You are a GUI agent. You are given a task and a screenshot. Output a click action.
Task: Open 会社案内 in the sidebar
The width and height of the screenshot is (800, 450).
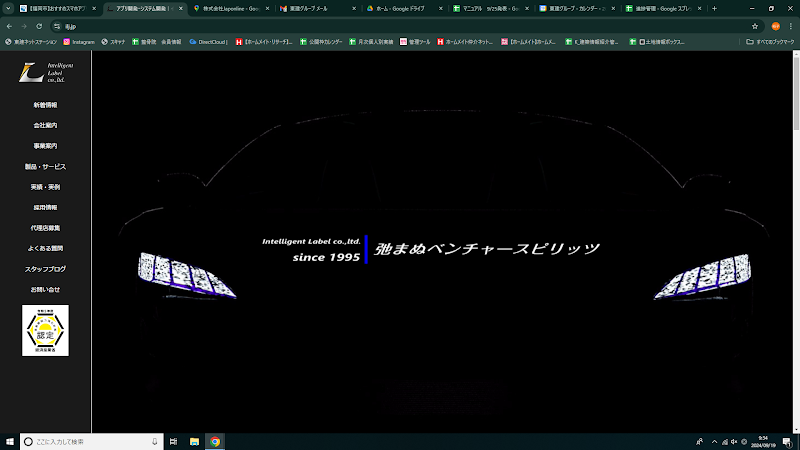coord(45,126)
